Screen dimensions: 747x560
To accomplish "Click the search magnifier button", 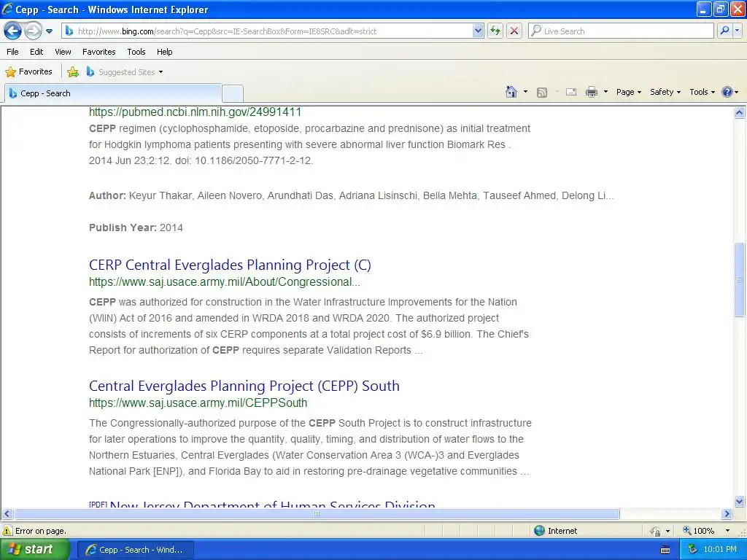I will (x=724, y=31).
